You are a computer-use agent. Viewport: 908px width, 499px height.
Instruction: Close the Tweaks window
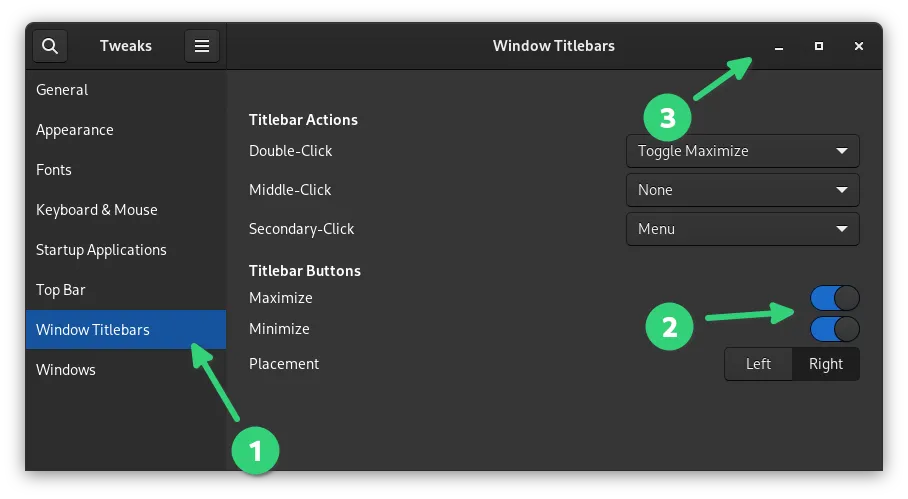[x=859, y=46]
